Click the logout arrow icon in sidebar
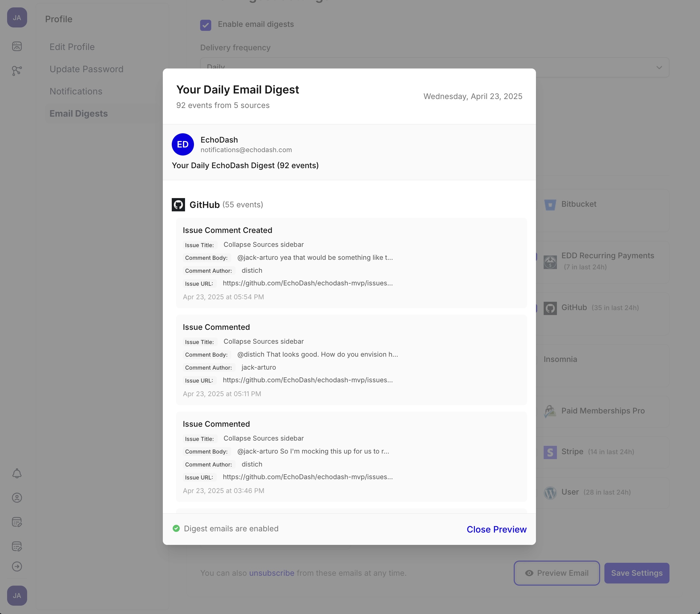The height and width of the screenshot is (614, 700). tap(17, 566)
